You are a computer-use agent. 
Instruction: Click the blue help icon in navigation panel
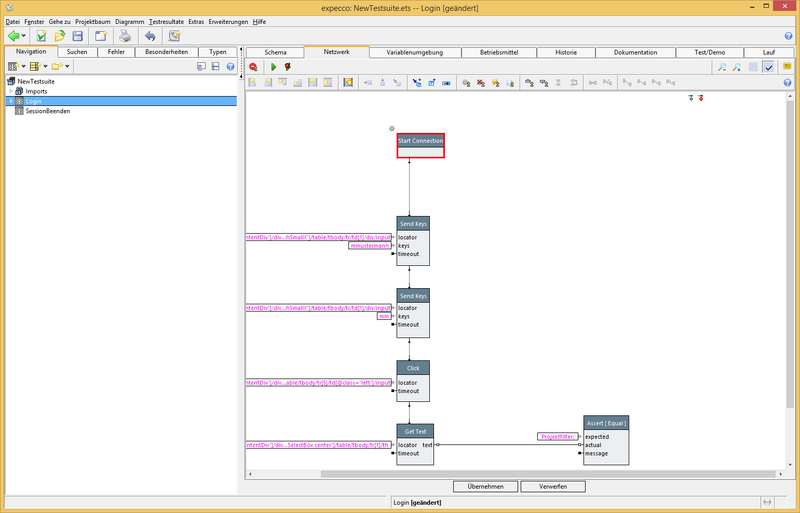[x=230, y=67]
